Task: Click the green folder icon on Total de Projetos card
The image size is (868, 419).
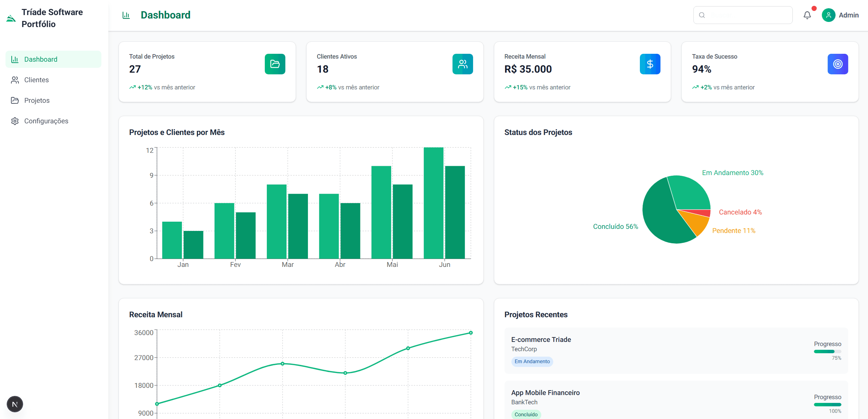Action: 275,64
